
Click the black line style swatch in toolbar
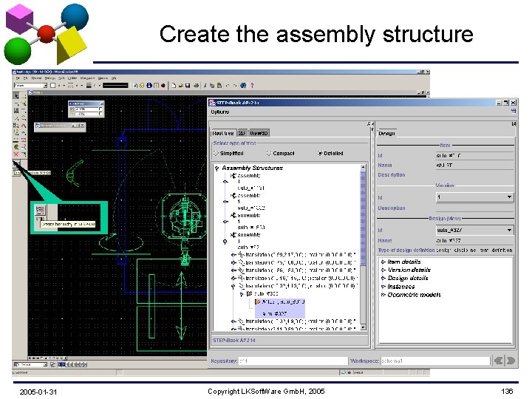point(115,86)
